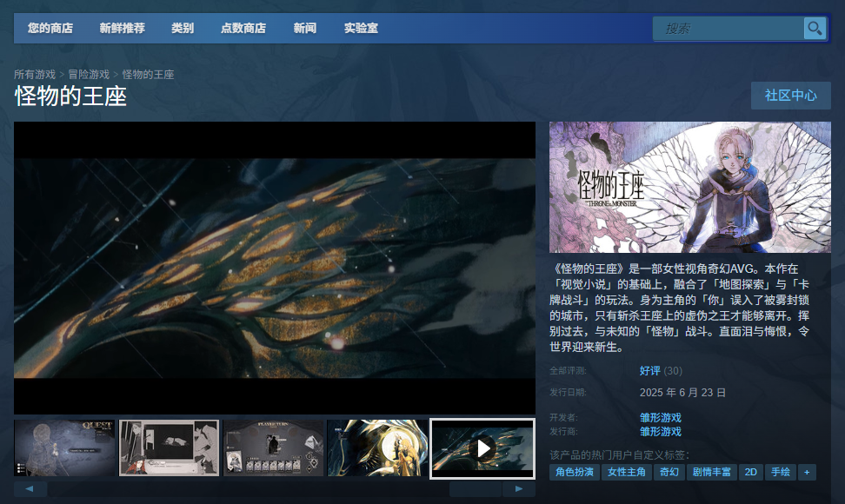Open the 点数商店 menu item
This screenshot has height=504, width=845.
point(245,28)
